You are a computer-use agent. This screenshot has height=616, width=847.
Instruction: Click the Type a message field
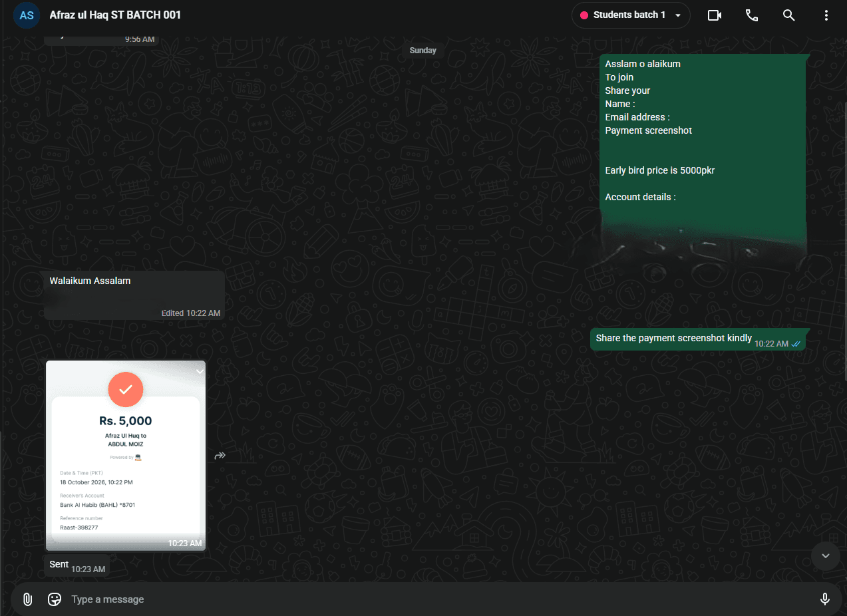[439, 599]
